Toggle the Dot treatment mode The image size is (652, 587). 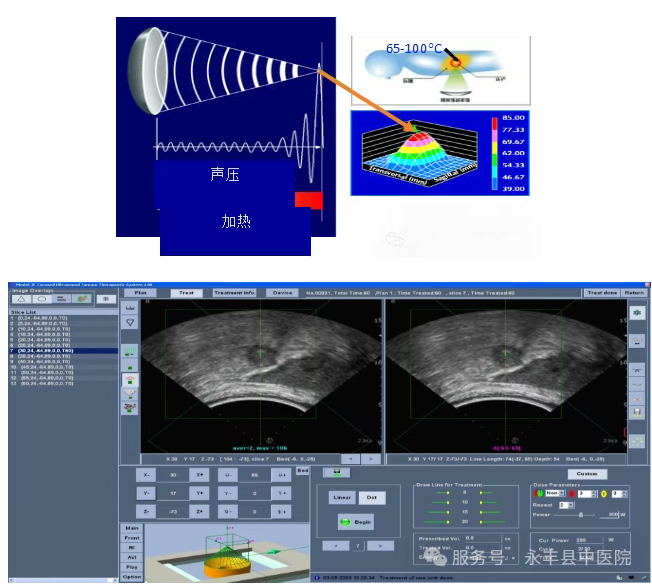pos(371,496)
